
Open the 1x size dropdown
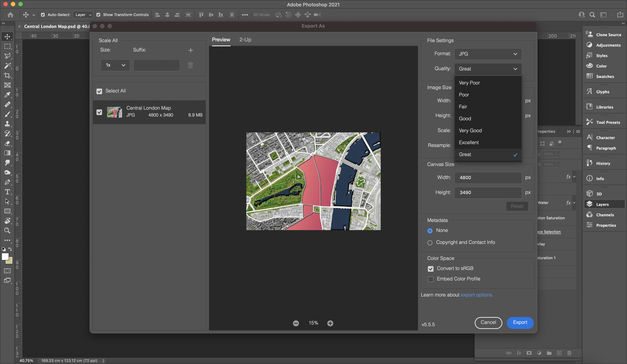(115, 65)
